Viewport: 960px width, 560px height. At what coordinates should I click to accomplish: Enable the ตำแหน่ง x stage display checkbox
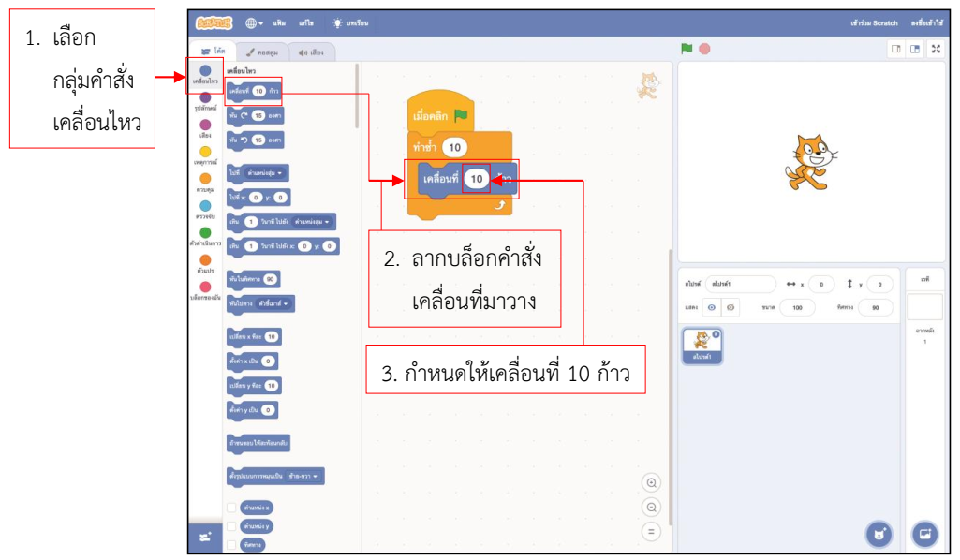tap(231, 508)
